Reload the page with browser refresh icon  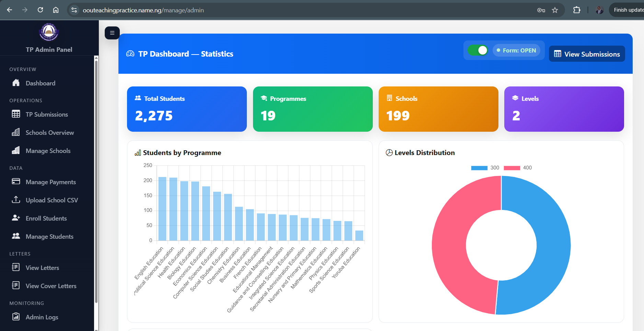(x=41, y=10)
